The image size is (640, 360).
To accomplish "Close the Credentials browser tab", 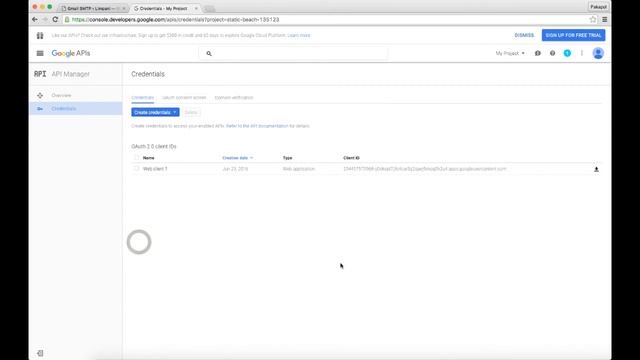I will (x=196, y=8).
